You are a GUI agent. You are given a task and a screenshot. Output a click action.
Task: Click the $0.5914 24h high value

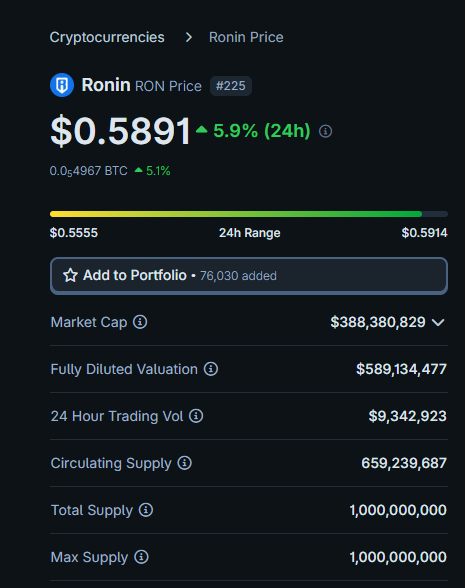pyautogui.click(x=424, y=233)
